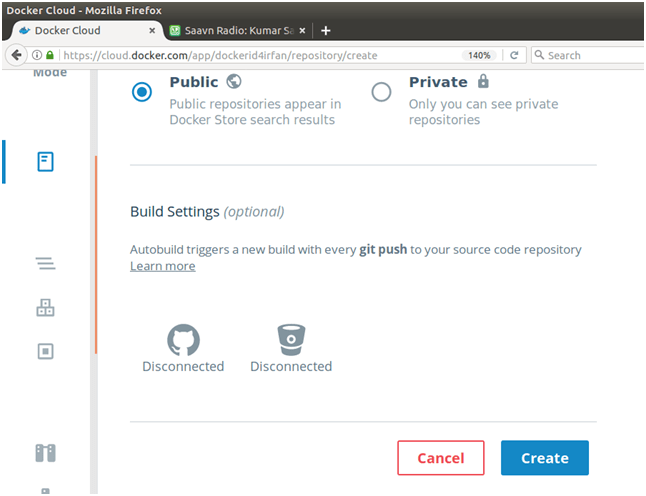Click the Build Settings (optional) heading

coord(207,212)
